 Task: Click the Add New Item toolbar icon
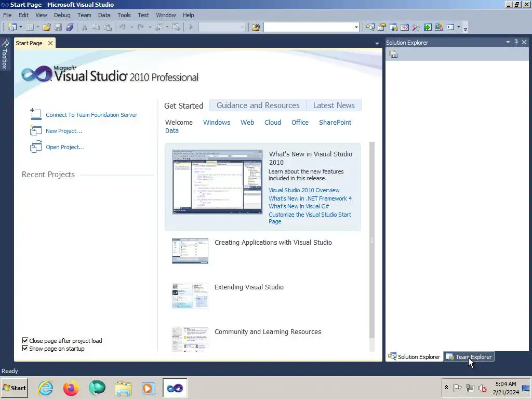[30, 27]
